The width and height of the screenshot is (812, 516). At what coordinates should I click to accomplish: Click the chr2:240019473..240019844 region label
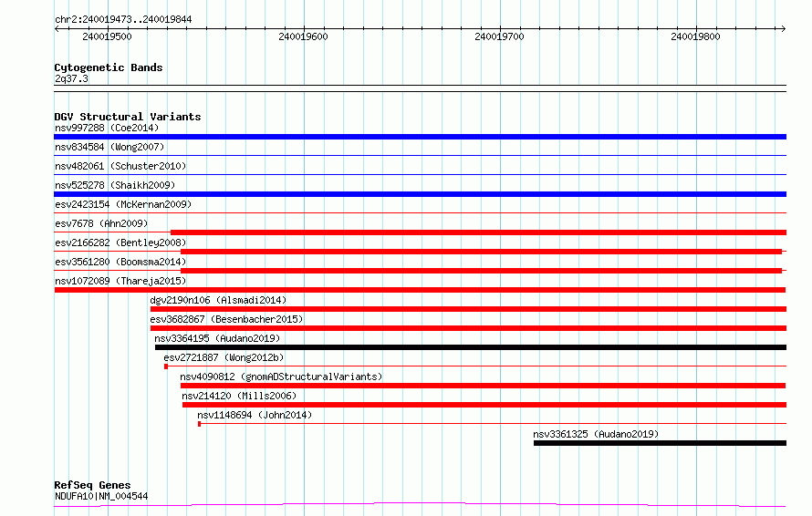click(x=123, y=19)
